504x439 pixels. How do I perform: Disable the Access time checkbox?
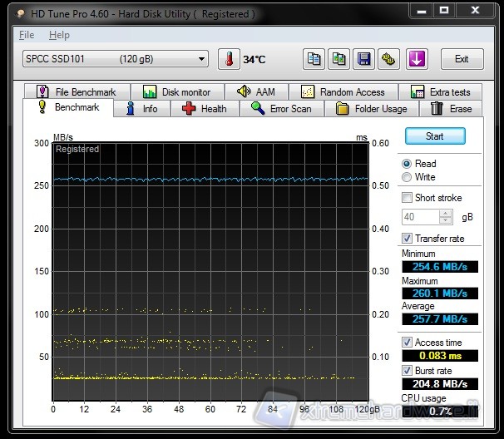pyautogui.click(x=407, y=343)
